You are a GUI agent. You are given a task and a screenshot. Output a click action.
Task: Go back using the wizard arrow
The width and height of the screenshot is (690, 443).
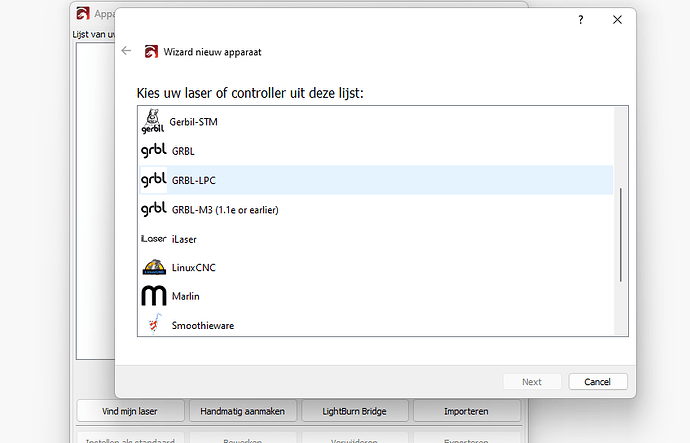tap(126, 51)
